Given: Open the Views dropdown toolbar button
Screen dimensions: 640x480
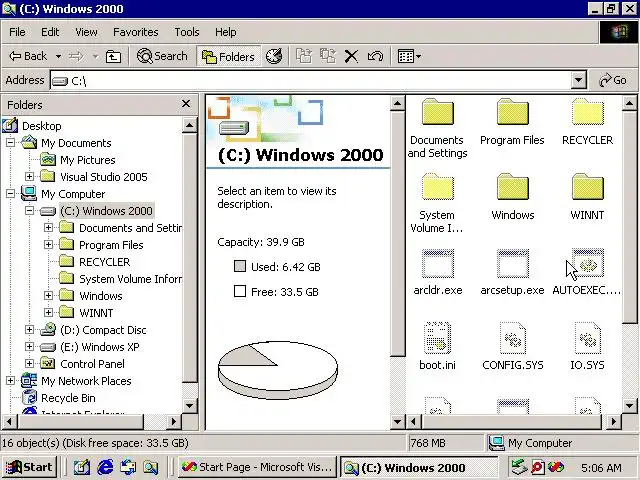Looking at the screenshot, I should [409, 56].
